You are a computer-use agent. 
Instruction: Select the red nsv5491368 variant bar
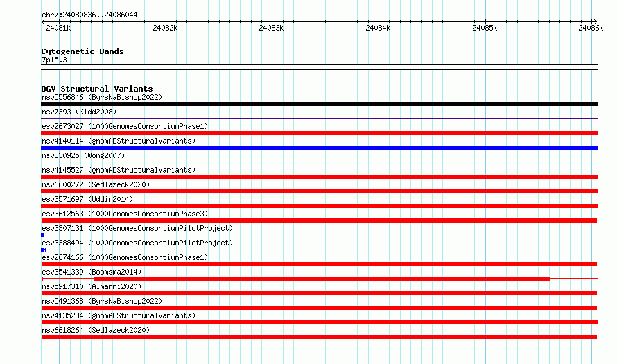[319, 308]
